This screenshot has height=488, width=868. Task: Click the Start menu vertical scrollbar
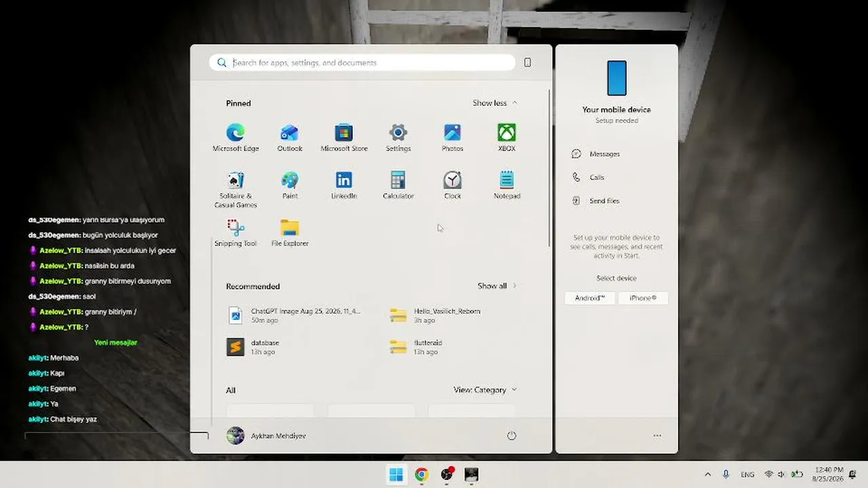point(549,167)
